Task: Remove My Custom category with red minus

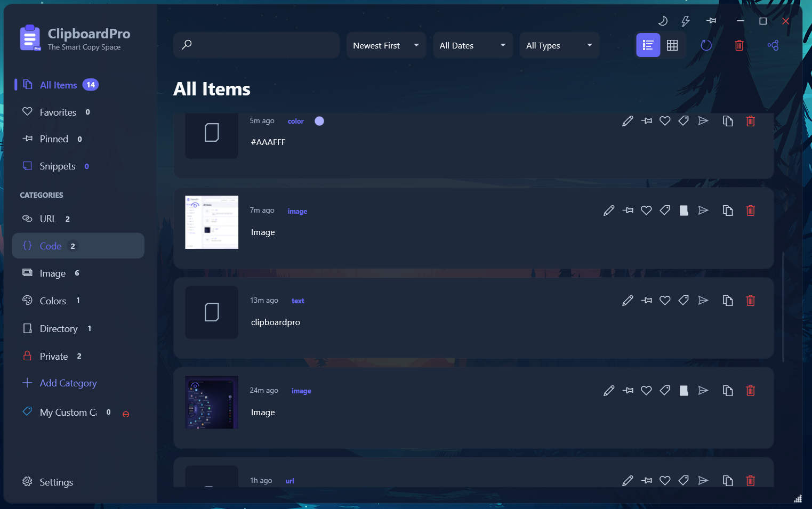Action: (126, 414)
